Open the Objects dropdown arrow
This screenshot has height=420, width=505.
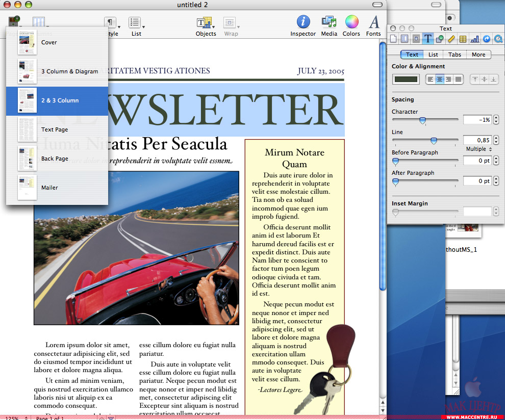click(214, 27)
